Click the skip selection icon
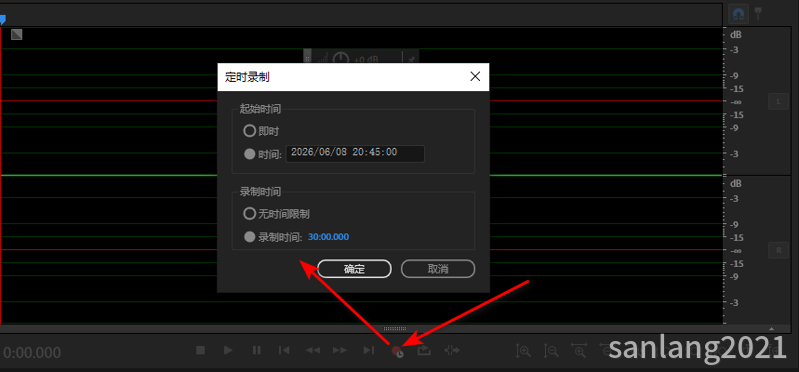This screenshot has height=372, width=799. 452,350
